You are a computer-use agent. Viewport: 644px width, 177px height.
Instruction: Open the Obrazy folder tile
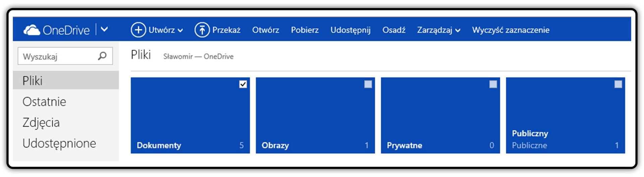pos(315,115)
